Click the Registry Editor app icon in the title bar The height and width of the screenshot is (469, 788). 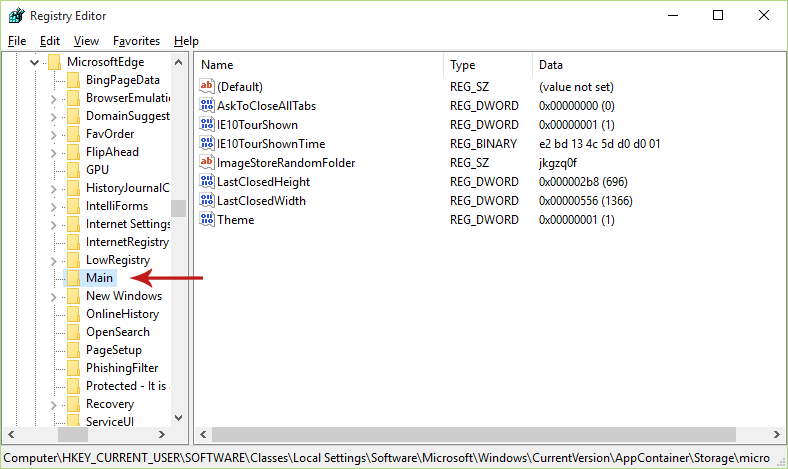tap(16, 16)
